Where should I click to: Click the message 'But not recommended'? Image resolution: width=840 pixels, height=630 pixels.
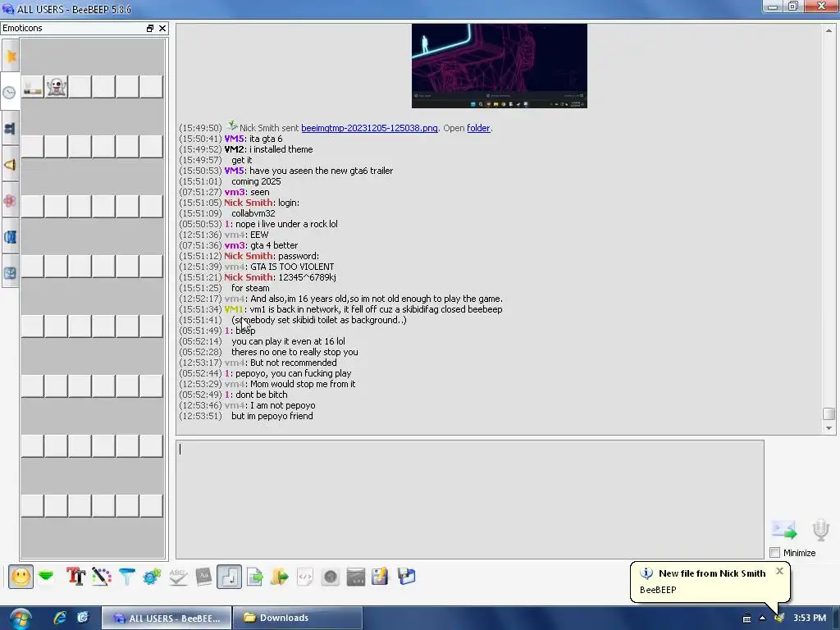tap(294, 363)
